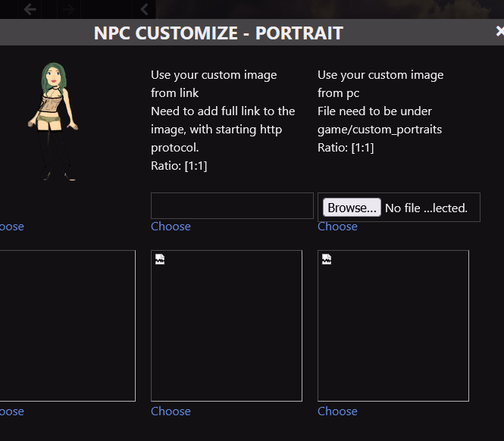Click the back arrow in top bar
Viewport: 504px width, 441px height.
[30, 9]
